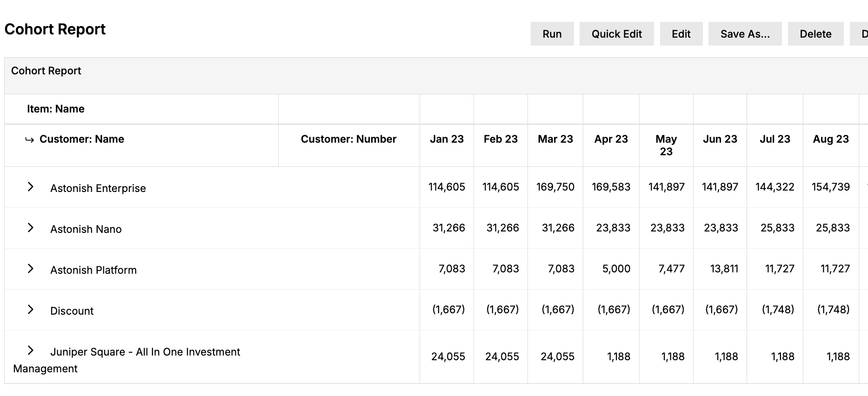Screen dimensions: 868x396
Task: Click Astonish Enterprise Aug 23 value 154,739
Action: (x=831, y=187)
